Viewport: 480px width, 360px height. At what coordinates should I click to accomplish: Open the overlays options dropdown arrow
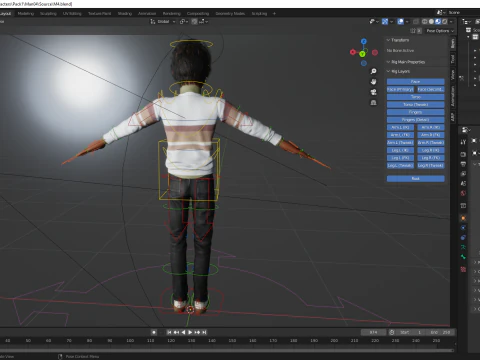point(407,21)
